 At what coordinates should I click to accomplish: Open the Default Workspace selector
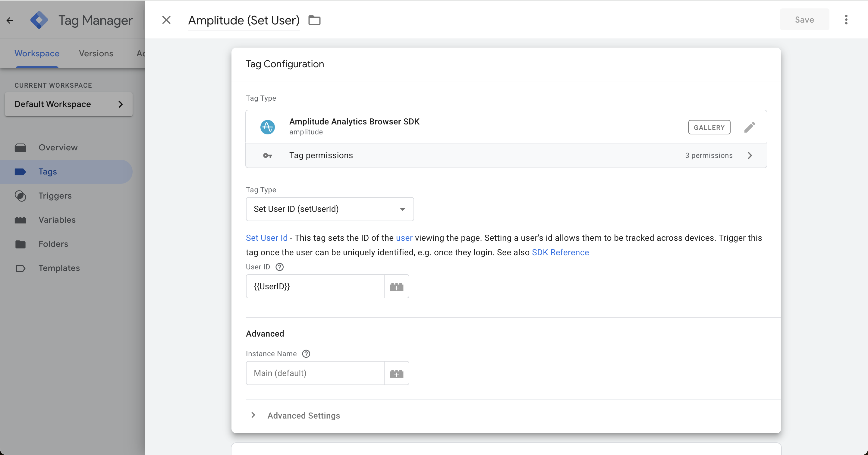69,104
